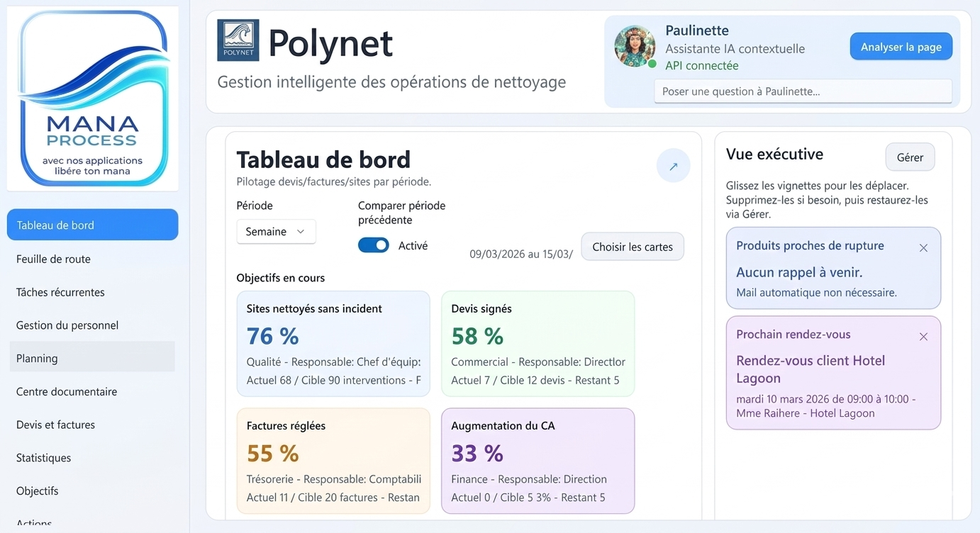Go to Feuille de route menu
The image size is (980, 533).
(54, 259)
